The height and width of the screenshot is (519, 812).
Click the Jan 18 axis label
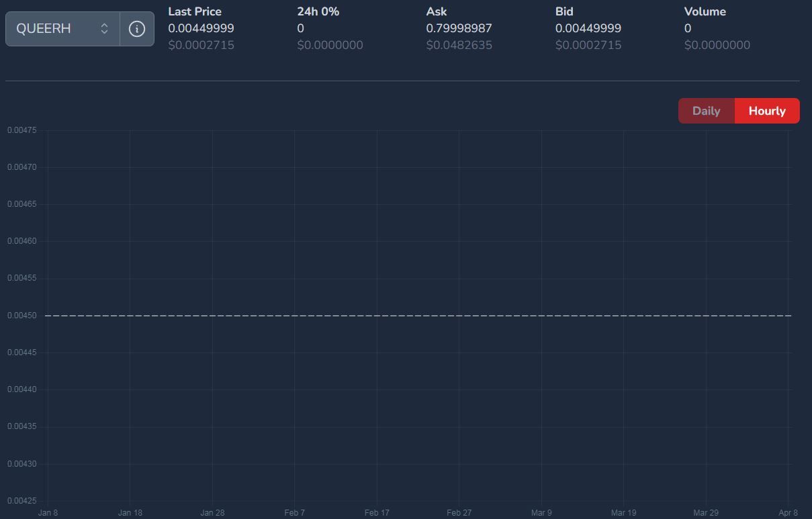pyautogui.click(x=130, y=513)
